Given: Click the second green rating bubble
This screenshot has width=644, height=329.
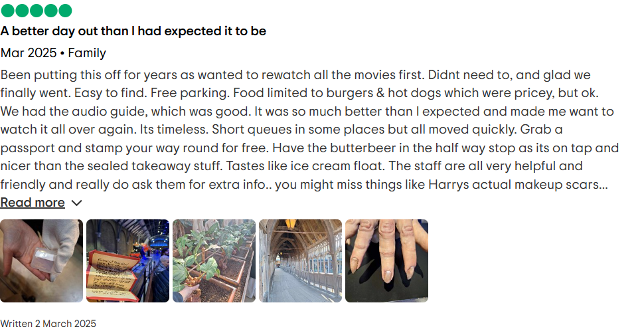Looking at the screenshot, I should (x=22, y=10).
